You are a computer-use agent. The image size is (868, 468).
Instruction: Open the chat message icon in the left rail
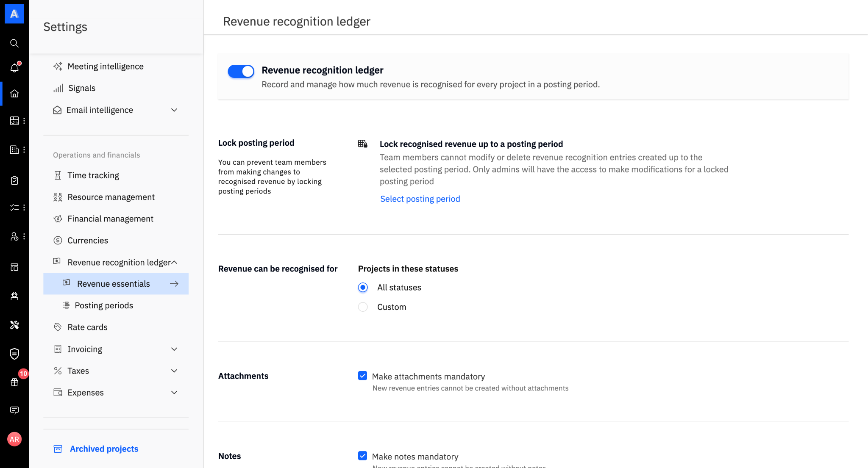(14, 410)
